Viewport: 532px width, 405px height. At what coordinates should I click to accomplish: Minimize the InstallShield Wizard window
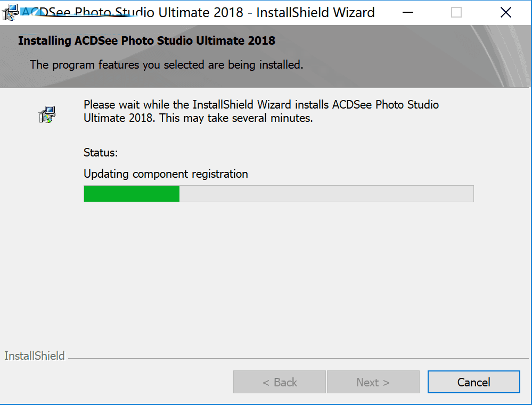407,12
